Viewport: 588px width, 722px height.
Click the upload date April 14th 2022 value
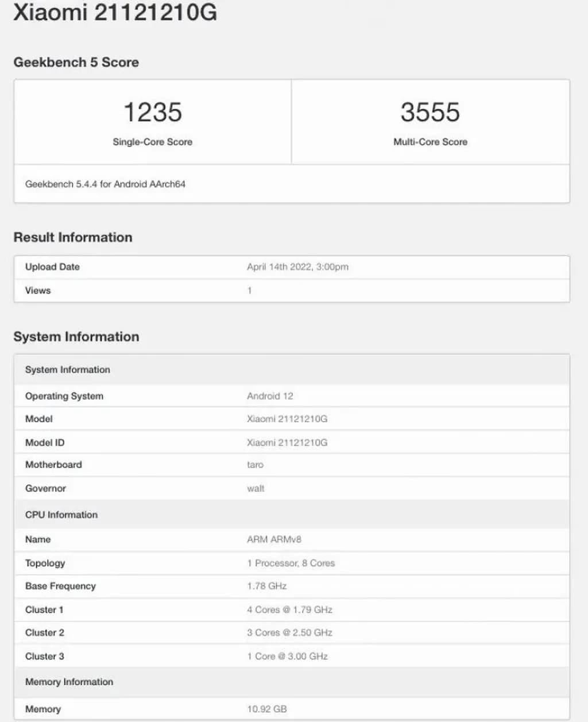297,267
